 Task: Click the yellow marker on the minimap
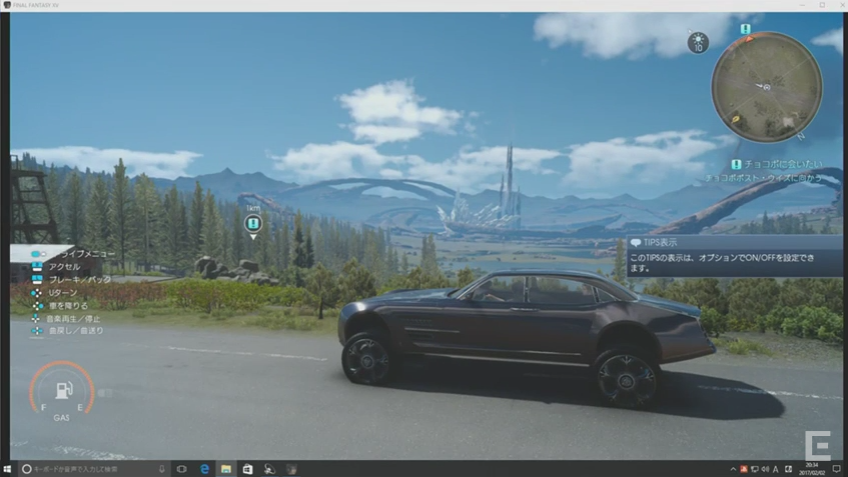click(x=736, y=120)
